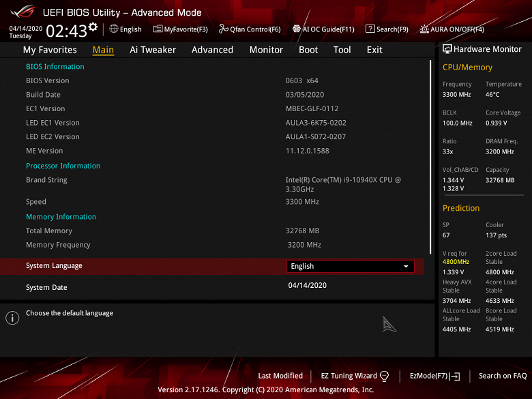532x399 pixels.
Task: Expand the System Language dropdown arrow
Action: point(406,266)
